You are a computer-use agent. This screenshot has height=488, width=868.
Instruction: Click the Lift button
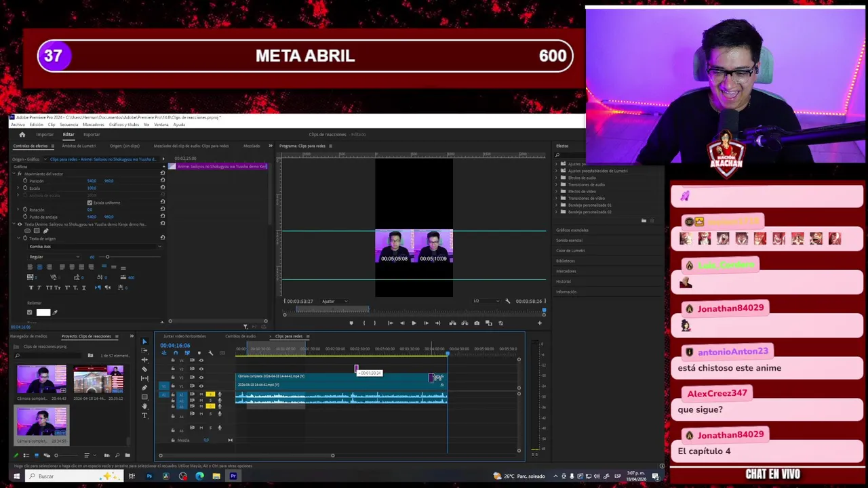click(452, 323)
